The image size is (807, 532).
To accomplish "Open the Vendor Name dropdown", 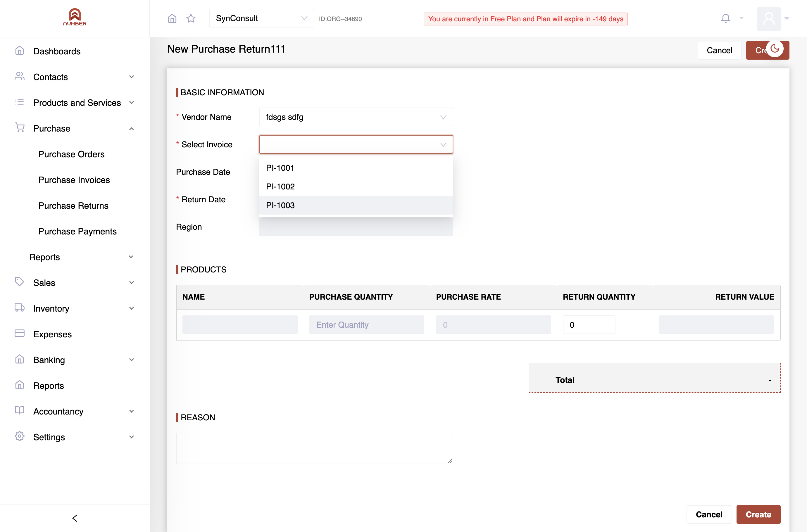I will [356, 117].
